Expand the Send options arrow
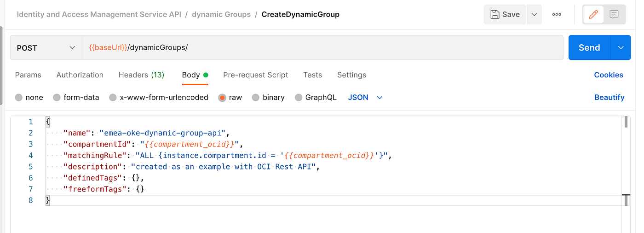 (621, 48)
